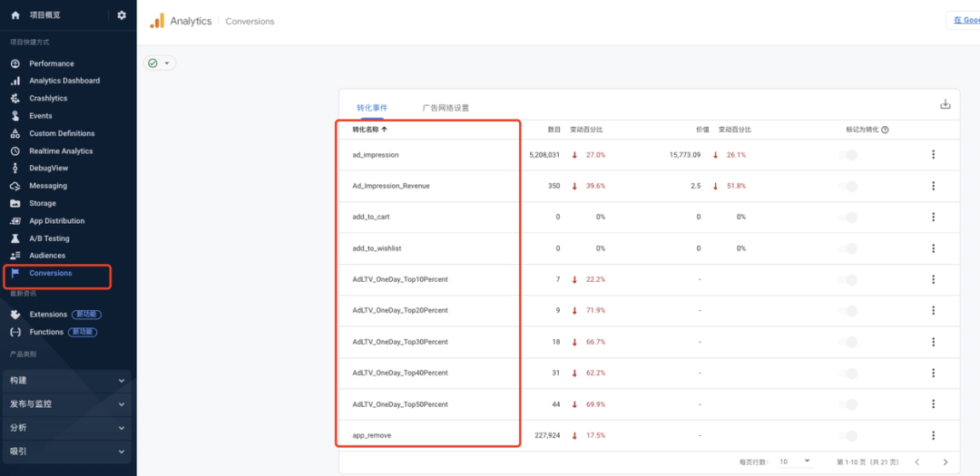Click the ad_impression conversion name

click(x=376, y=155)
